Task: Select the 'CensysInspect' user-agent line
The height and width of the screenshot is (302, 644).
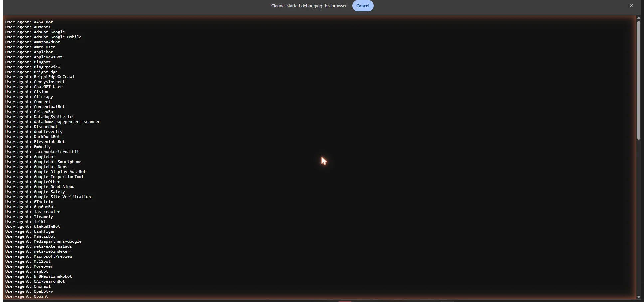Action: point(35,82)
